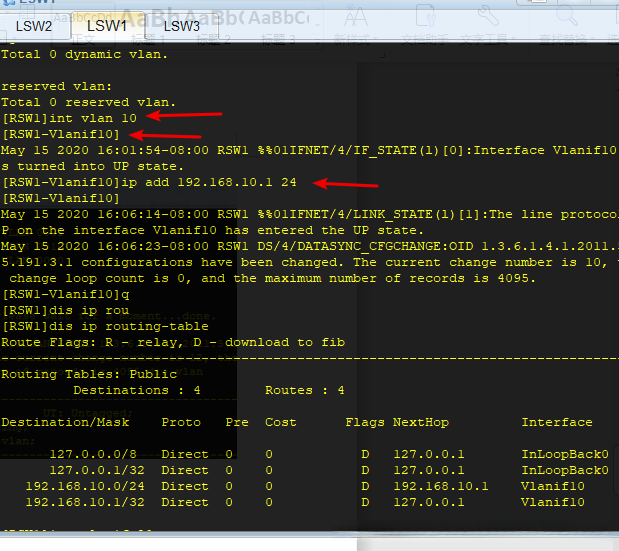Switch to the LSW2 tab

tap(34, 26)
